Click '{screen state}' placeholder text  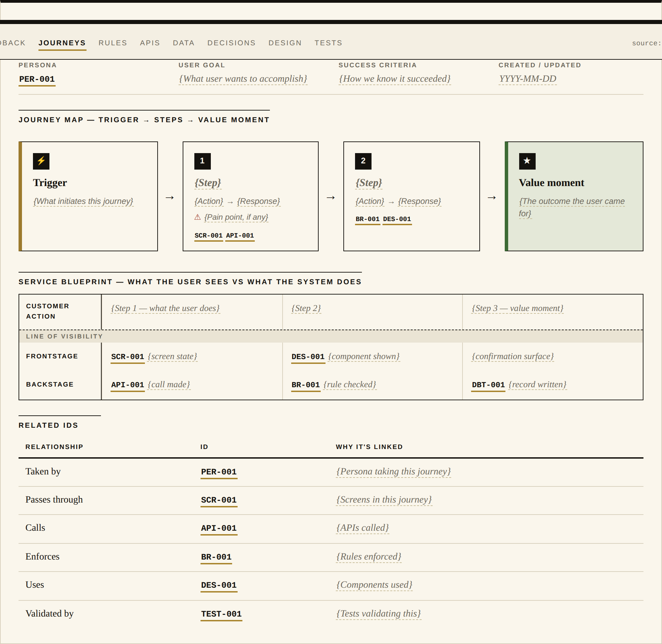pos(173,357)
